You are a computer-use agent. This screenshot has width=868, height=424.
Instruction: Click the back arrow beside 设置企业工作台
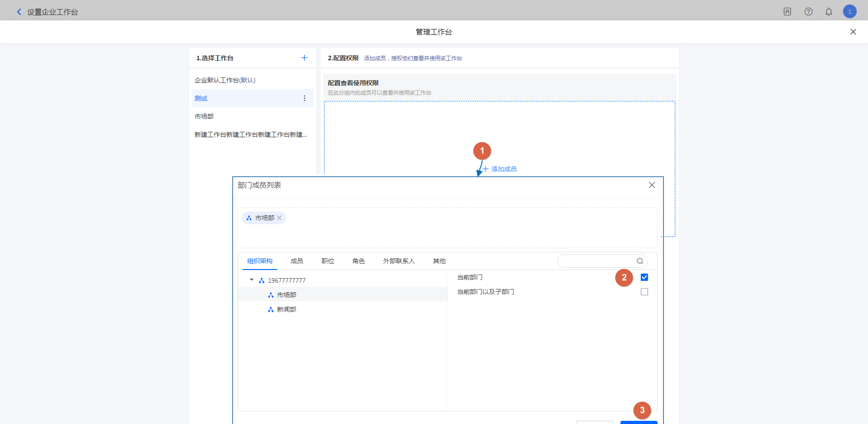click(x=19, y=12)
